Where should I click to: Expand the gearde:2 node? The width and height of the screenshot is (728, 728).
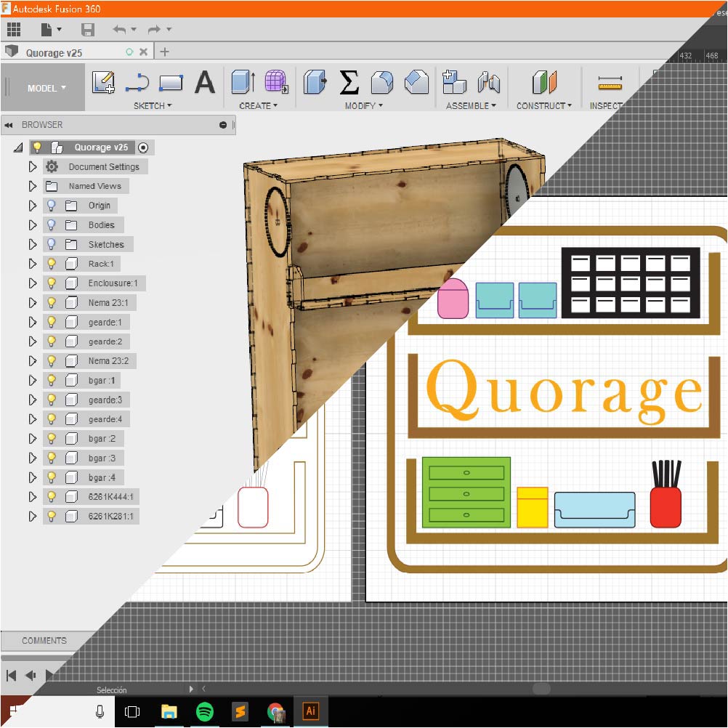tap(33, 341)
